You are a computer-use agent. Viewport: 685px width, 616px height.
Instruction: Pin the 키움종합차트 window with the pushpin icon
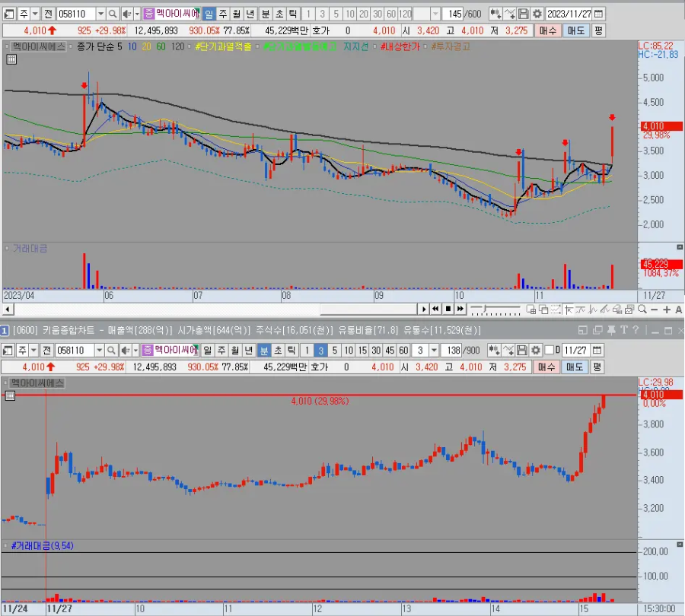[x=611, y=331]
